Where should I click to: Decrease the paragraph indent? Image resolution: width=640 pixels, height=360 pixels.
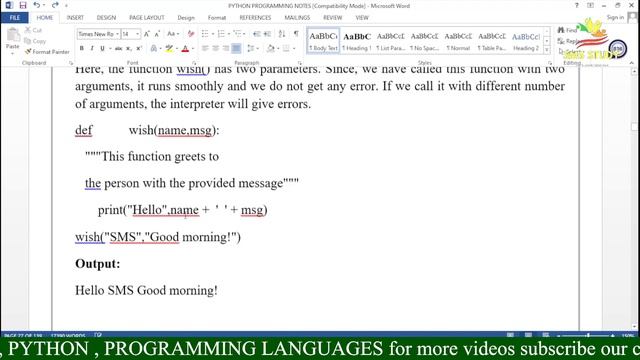257,34
